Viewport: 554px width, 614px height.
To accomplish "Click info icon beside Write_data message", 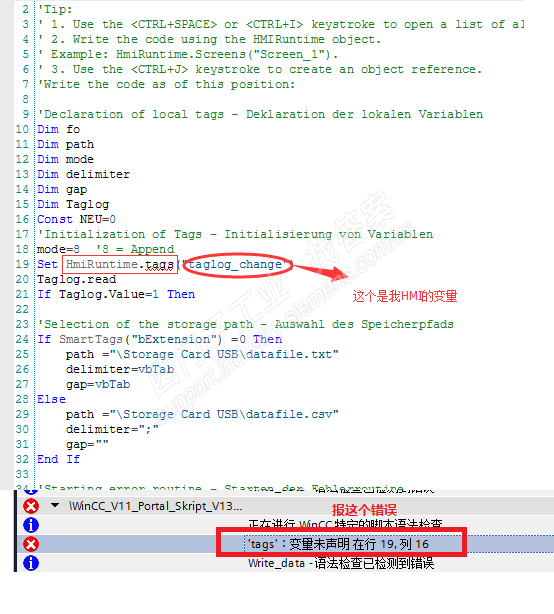I will (x=31, y=563).
